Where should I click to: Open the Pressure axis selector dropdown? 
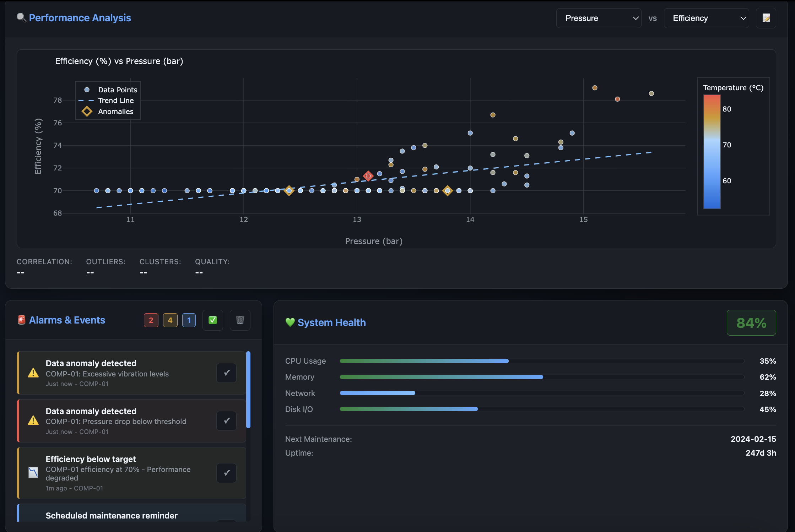(x=599, y=18)
